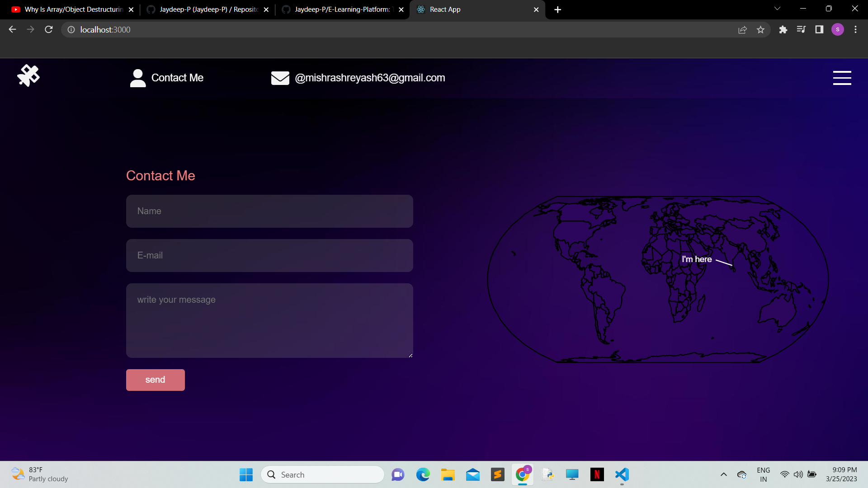Switch to the React App tab
Screen dimensions: 868x488
(470, 9)
